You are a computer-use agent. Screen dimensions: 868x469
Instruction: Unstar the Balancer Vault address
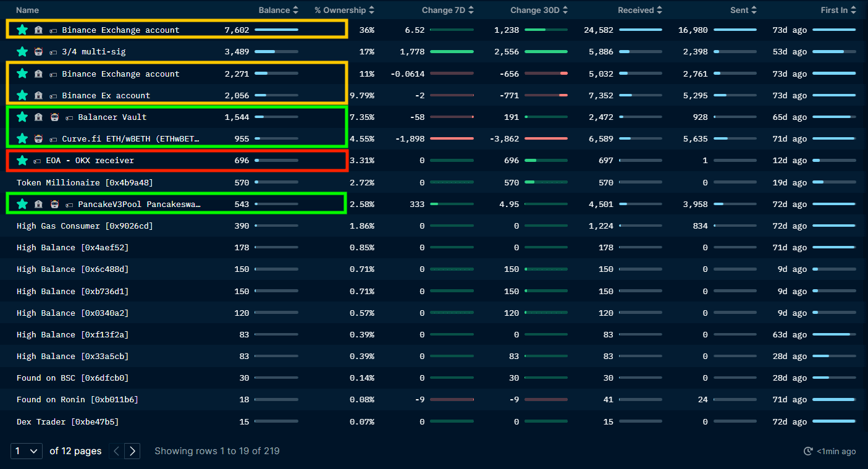(x=22, y=117)
